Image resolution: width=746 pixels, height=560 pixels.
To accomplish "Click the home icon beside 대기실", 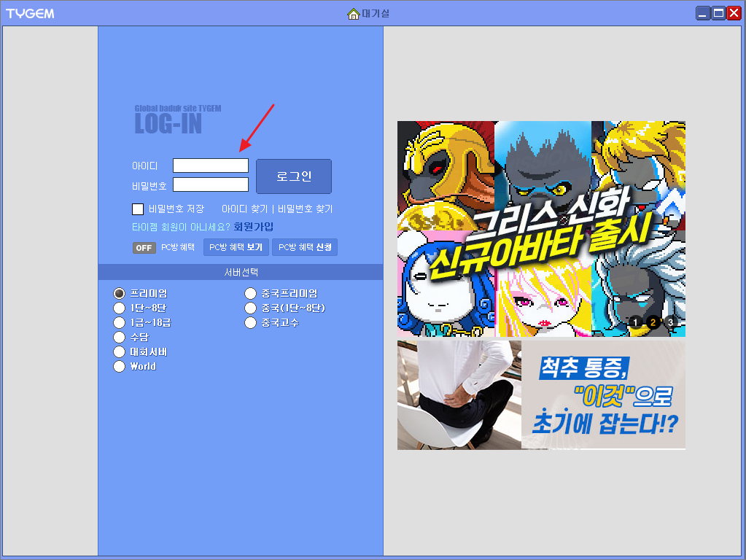I will (354, 14).
